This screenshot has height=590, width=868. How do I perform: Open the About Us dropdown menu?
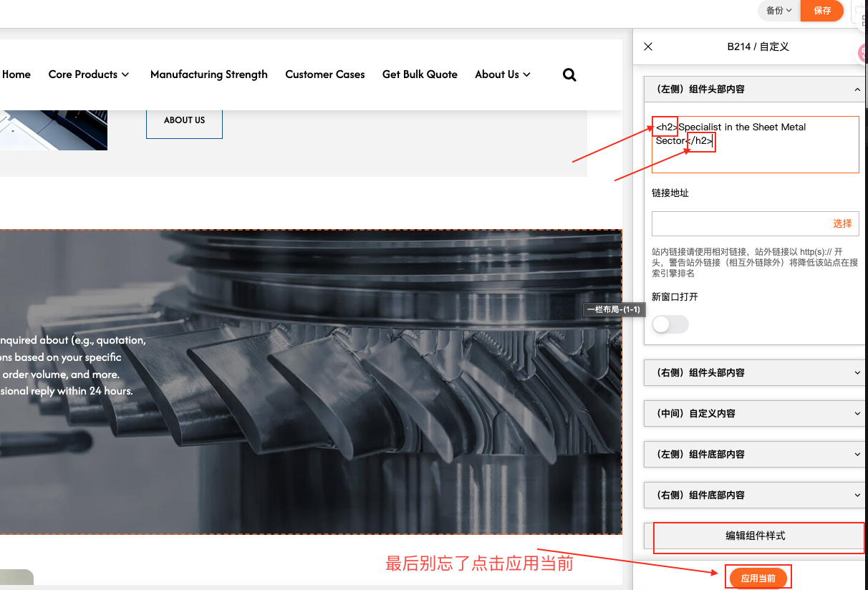coord(503,74)
